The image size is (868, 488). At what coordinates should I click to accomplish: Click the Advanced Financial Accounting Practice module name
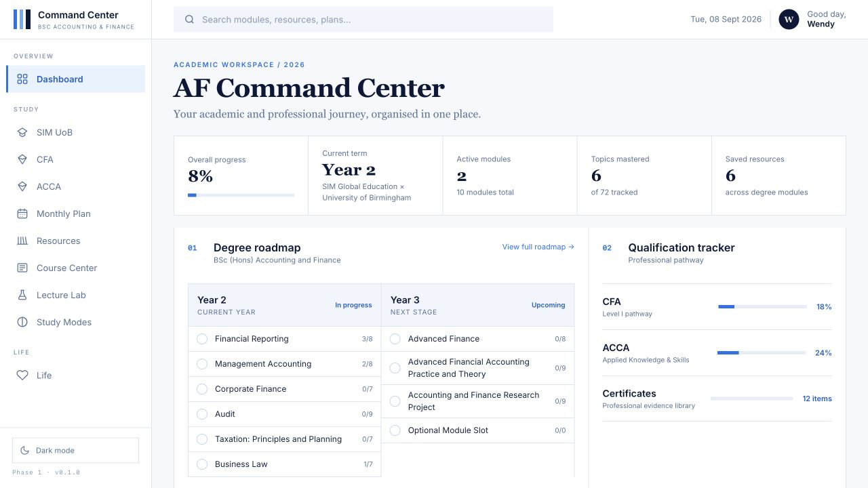pos(469,368)
